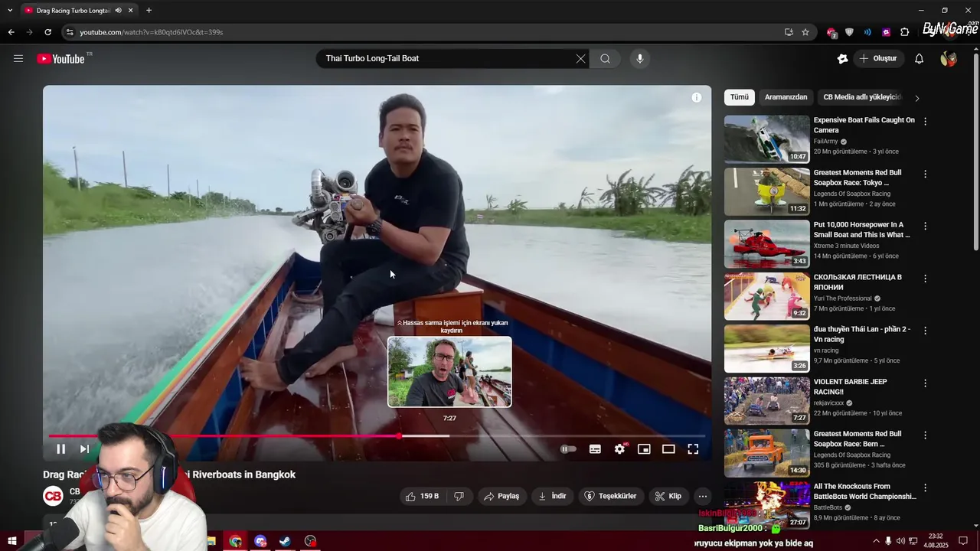Viewport: 980px width, 551px height.
Task: Open options for VIOLENT BARBIE JEEP RACING video
Action: click(925, 383)
